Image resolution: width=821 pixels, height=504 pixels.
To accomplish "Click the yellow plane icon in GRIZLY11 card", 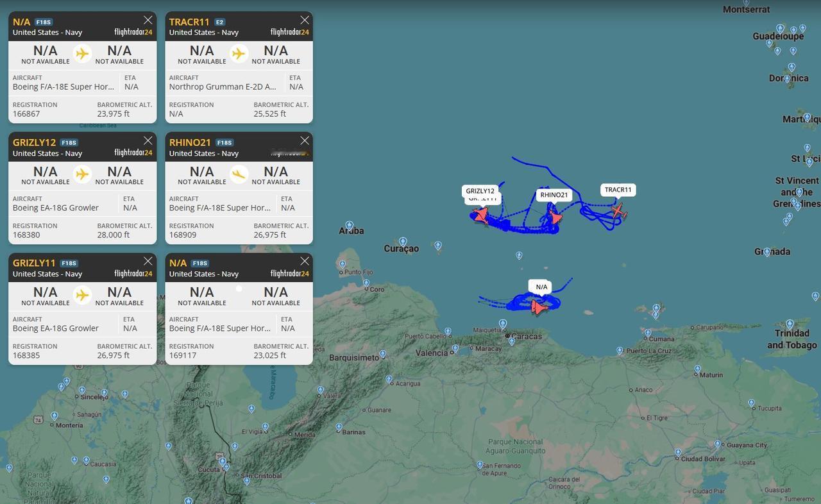I will (82, 294).
